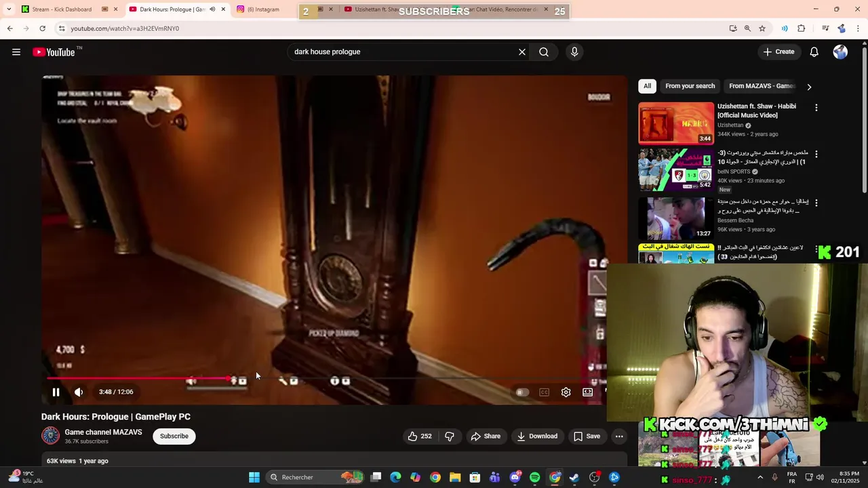
Task: Click the YouTube search magnifier button
Action: pos(544,52)
